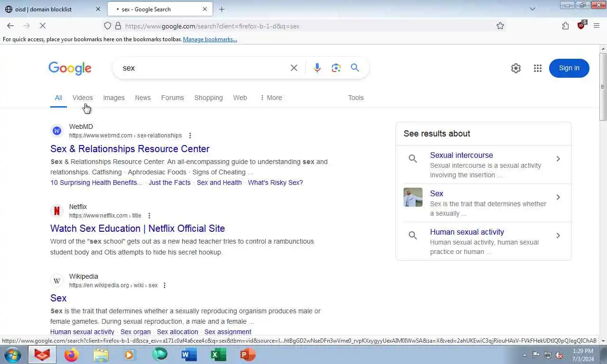Stop loading the page
This screenshot has width=607, height=364.
[42, 26]
